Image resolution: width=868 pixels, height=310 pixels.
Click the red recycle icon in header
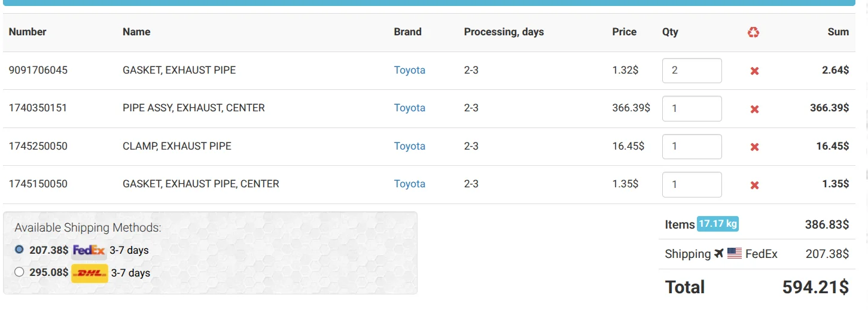(753, 32)
